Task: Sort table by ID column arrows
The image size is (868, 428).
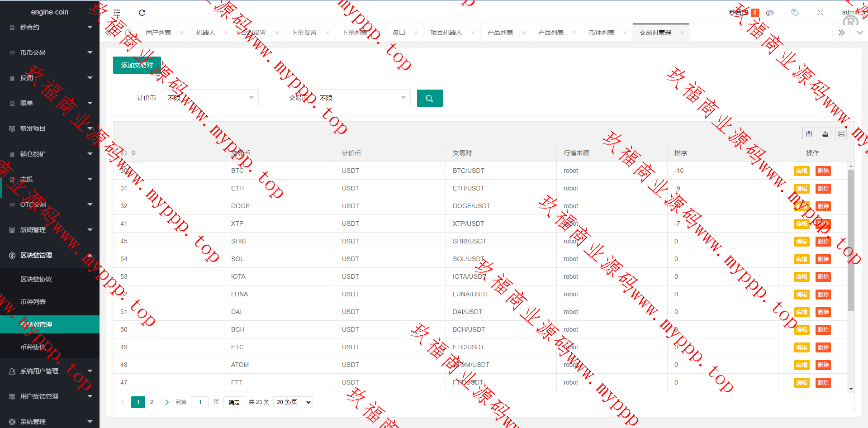Action: point(133,153)
